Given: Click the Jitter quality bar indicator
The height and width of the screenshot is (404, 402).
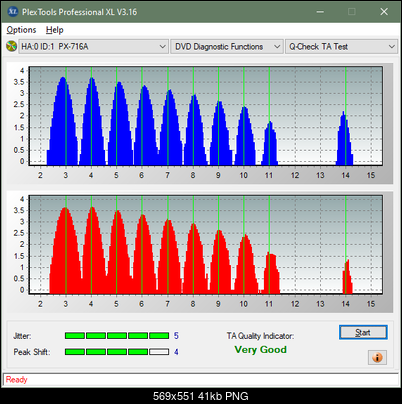Looking at the screenshot, I should [x=117, y=336].
